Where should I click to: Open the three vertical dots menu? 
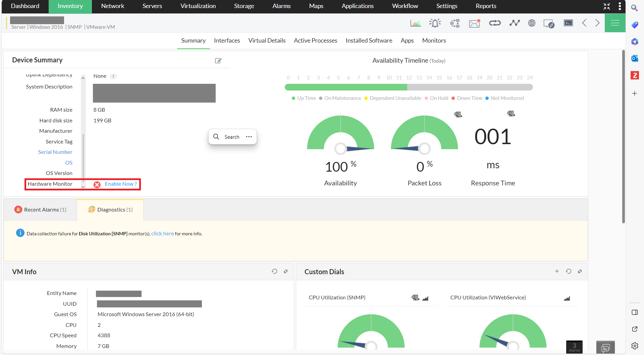[x=620, y=6]
